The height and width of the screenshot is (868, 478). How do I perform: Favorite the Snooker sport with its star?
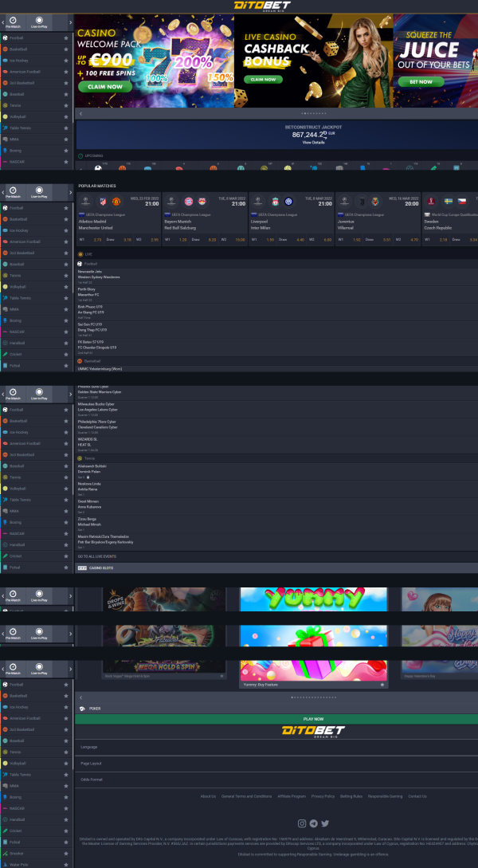[66, 853]
